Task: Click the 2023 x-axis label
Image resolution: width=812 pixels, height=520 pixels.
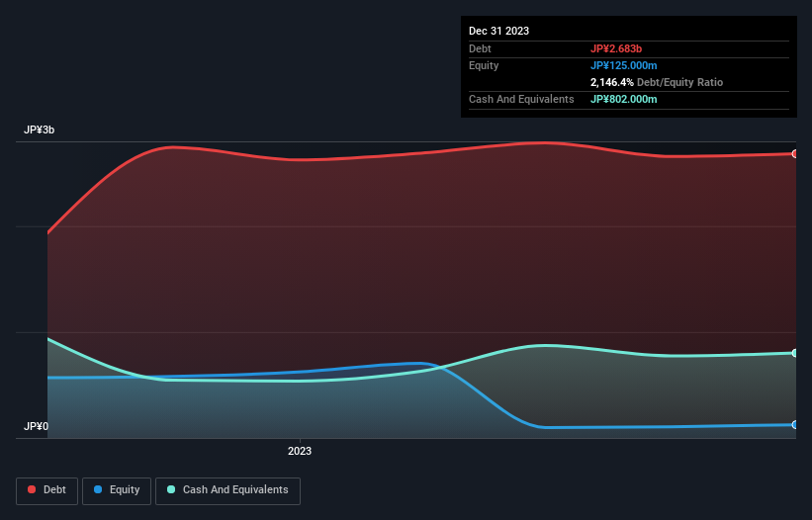Action: click(x=300, y=451)
